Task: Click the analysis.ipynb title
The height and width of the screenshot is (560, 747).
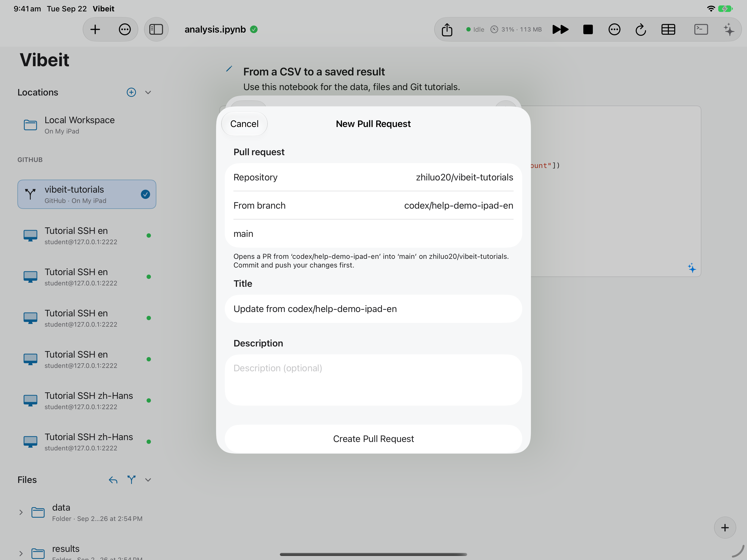Action: [x=215, y=29]
